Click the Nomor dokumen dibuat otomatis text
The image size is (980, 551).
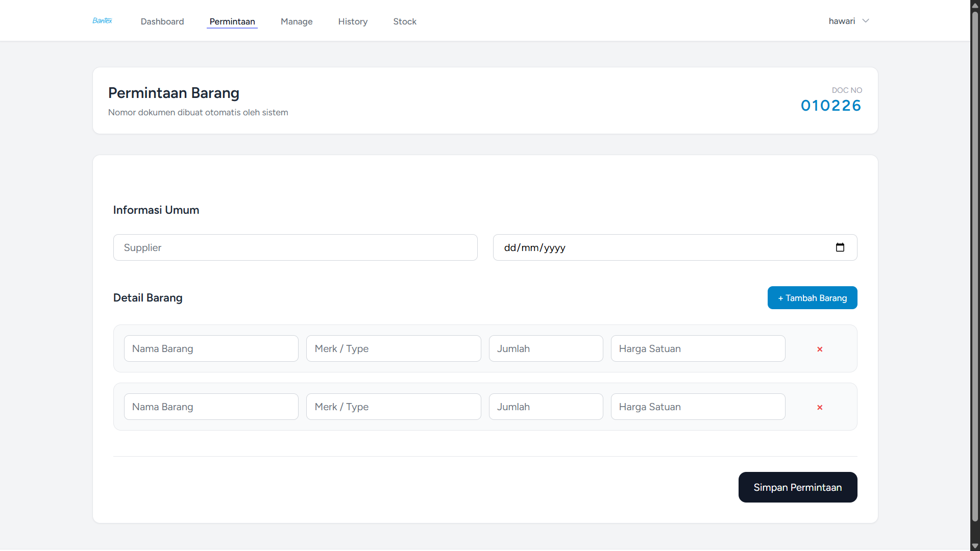(x=198, y=112)
